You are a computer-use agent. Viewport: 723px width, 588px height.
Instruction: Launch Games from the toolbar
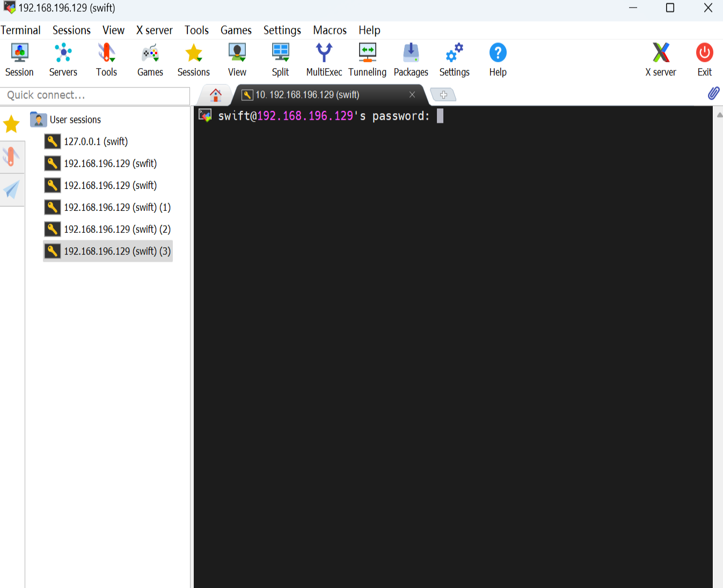pyautogui.click(x=150, y=59)
